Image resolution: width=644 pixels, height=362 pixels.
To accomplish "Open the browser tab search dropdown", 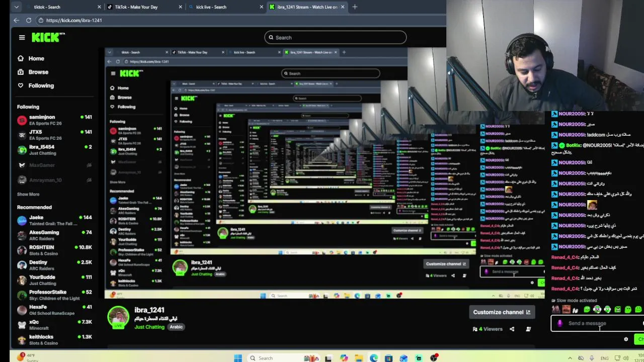I will pyautogui.click(x=17, y=7).
